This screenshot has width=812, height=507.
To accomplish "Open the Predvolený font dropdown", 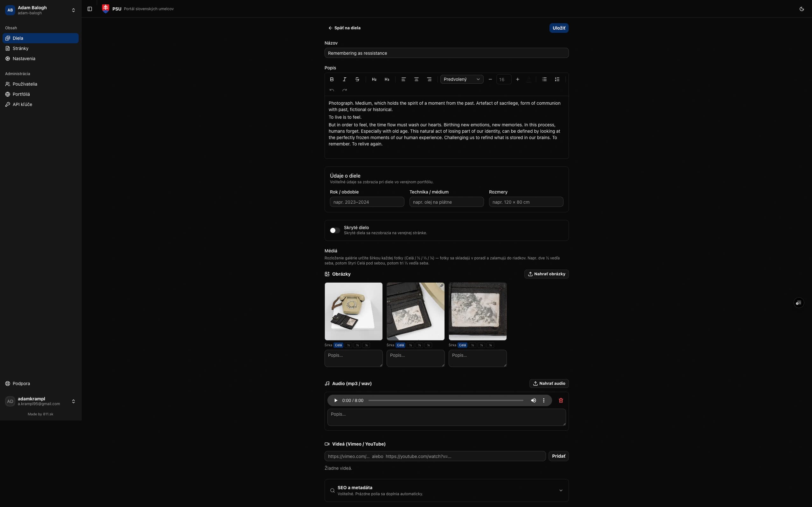I will pyautogui.click(x=462, y=80).
